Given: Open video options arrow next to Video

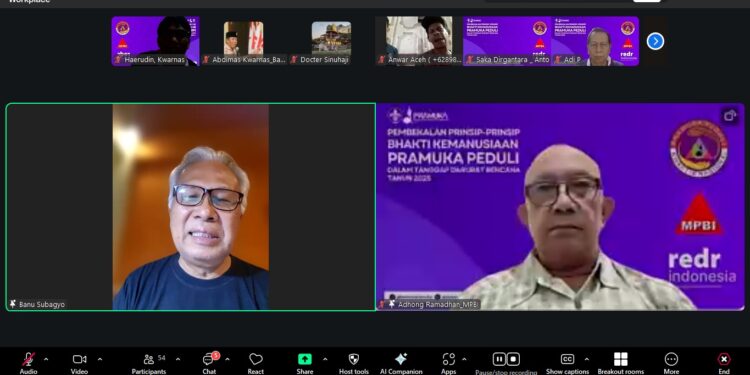Looking at the screenshot, I should 100,359.
